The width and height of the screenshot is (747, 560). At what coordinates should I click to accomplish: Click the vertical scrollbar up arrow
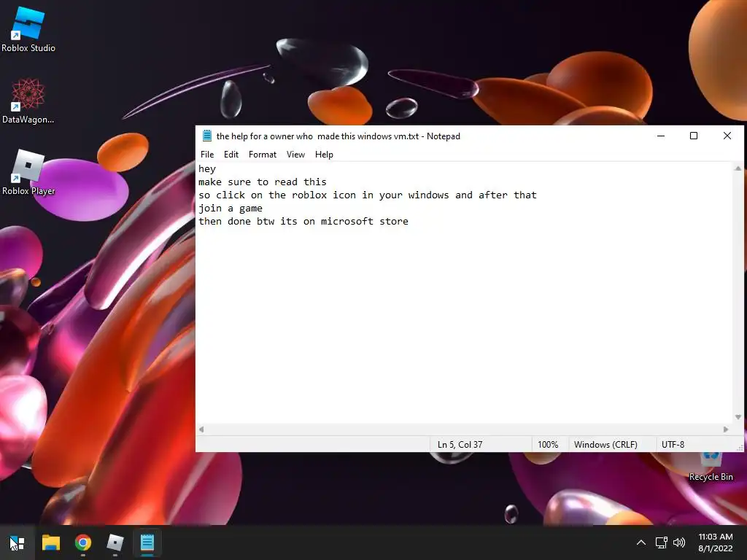click(x=738, y=168)
